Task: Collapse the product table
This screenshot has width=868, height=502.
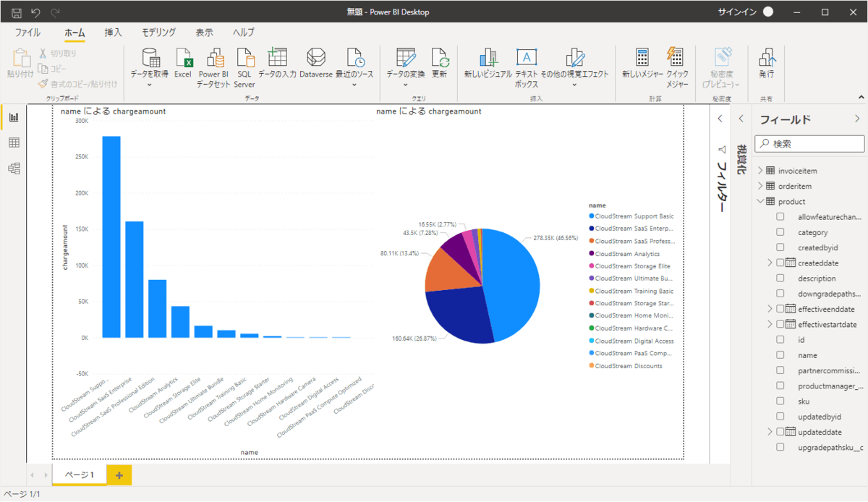Action: (760, 201)
